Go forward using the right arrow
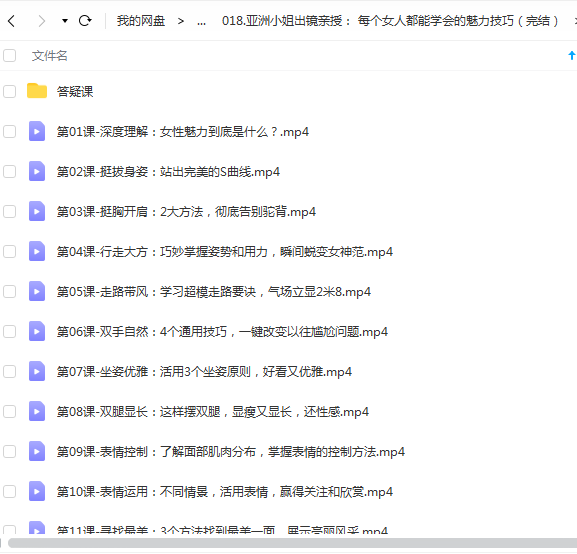This screenshot has width=577, height=554. point(41,21)
